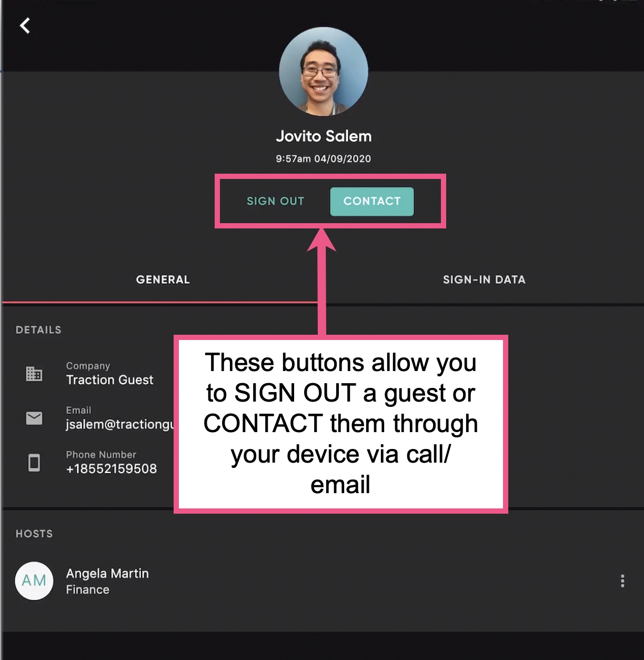
Task: Click the AM host avatar icon
Action: coord(34,581)
